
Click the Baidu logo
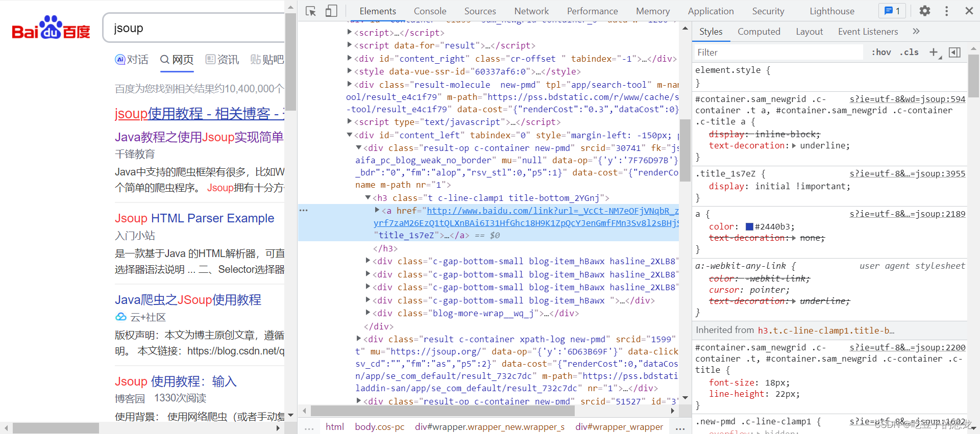click(51, 27)
